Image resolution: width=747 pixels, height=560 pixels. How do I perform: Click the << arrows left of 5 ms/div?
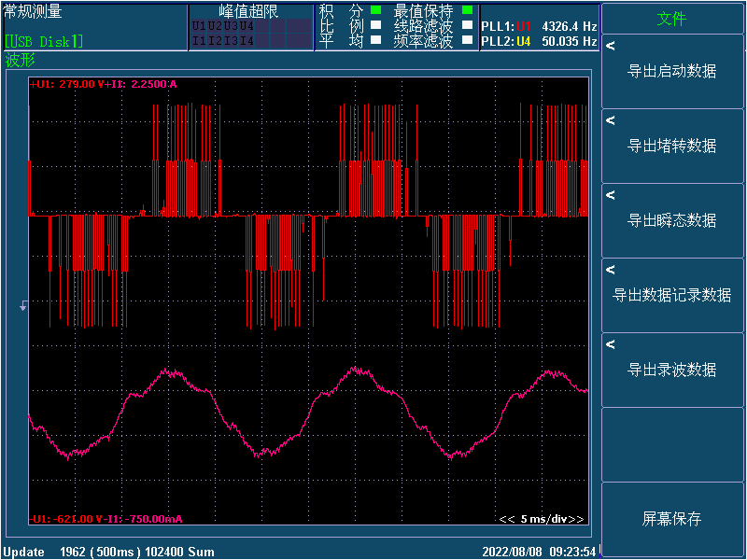tap(507, 519)
